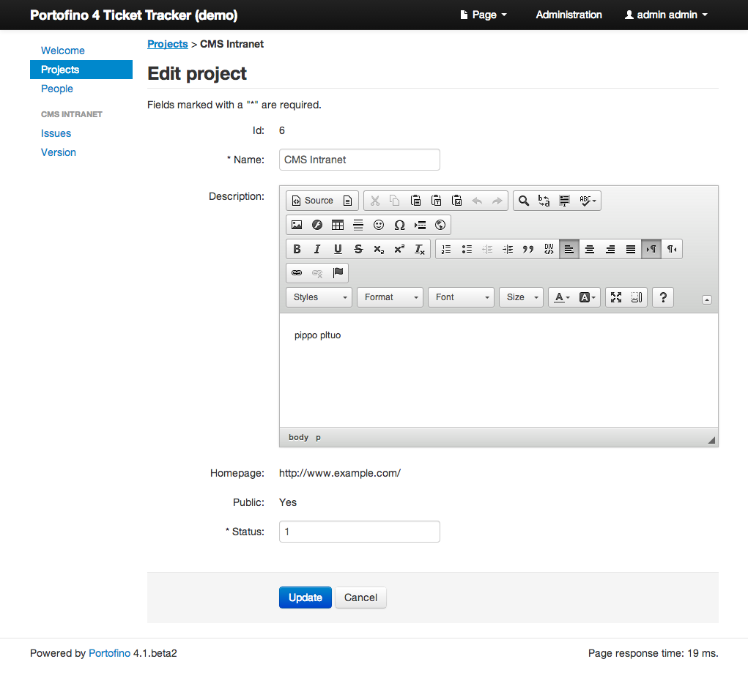This screenshot has height=700, width=748.
Task: Toggle the bulleted list formatting
Action: [x=467, y=249]
